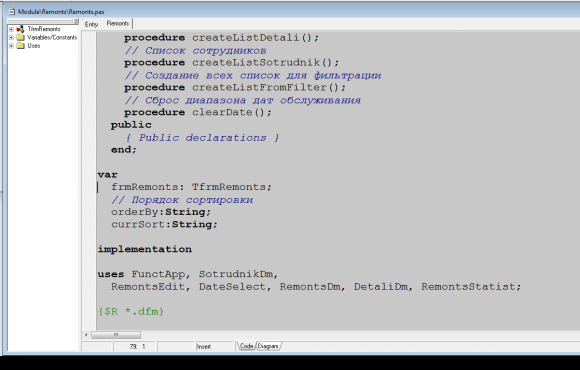Place the cursor on the {$R *.dfm} directive
Screen dimensions: 580x370
pyautogui.click(x=131, y=312)
